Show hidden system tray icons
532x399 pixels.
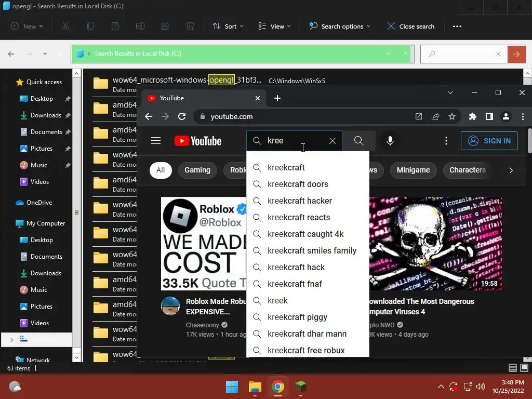click(x=441, y=387)
